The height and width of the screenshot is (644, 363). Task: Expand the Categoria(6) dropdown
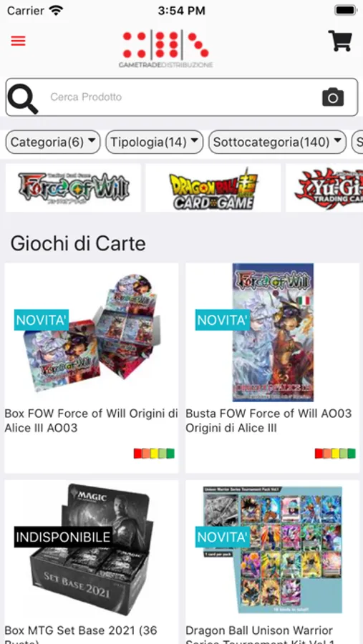(x=53, y=142)
